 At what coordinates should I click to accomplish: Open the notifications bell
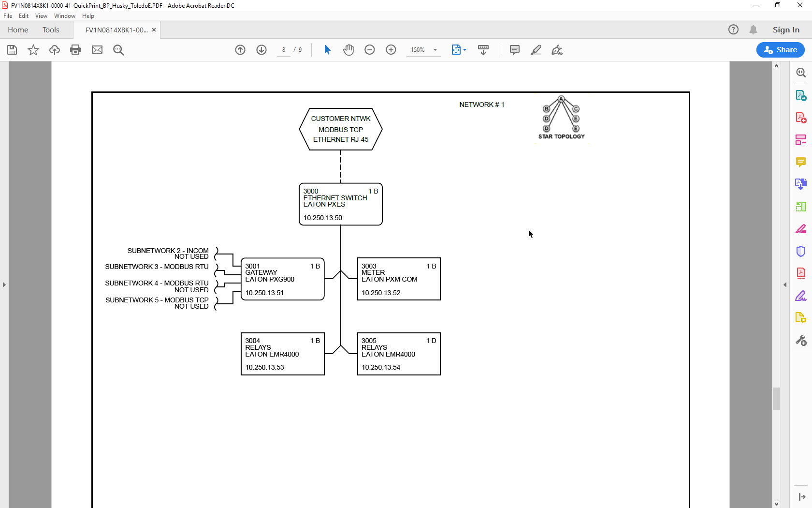pyautogui.click(x=753, y=30)
